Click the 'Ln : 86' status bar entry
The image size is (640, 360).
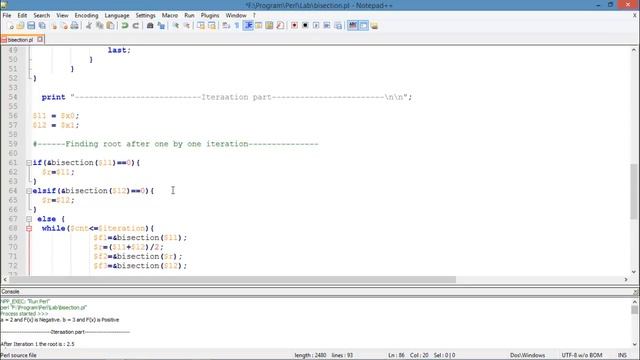point(396,356)
